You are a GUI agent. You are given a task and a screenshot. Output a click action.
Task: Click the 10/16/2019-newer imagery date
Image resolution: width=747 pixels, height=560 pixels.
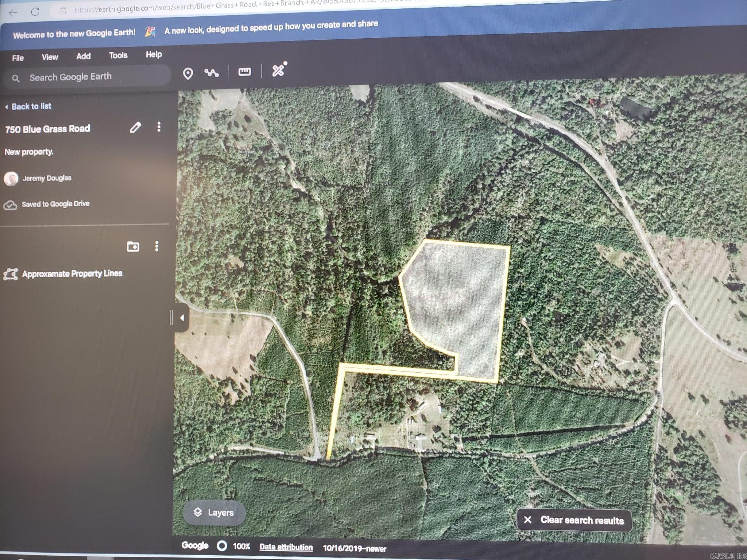click(x=355, y=548)
